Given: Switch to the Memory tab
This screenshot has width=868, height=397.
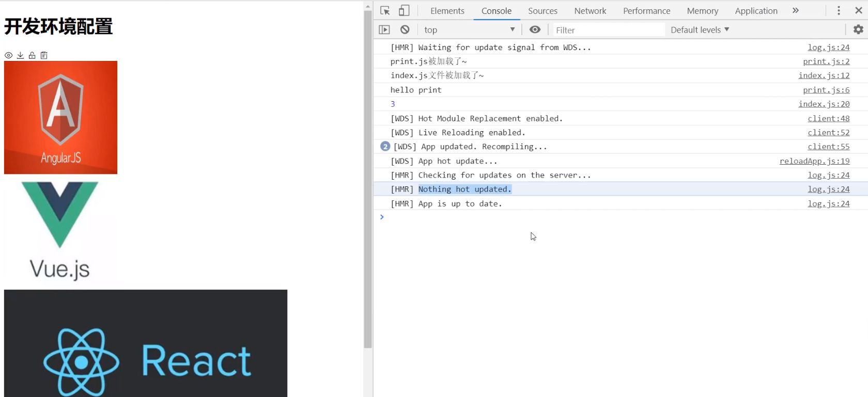Looking at the screenshot, I should pos(702,11).
